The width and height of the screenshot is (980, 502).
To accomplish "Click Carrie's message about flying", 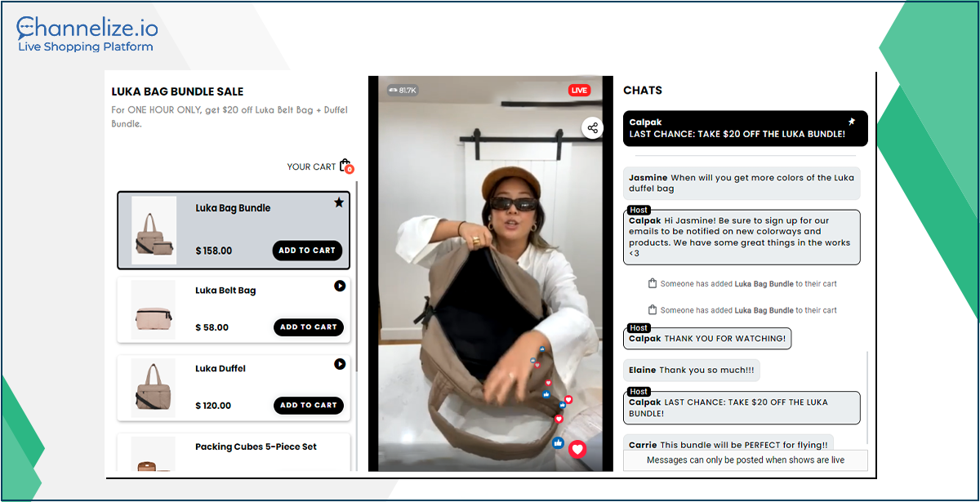I will (728, 443).
